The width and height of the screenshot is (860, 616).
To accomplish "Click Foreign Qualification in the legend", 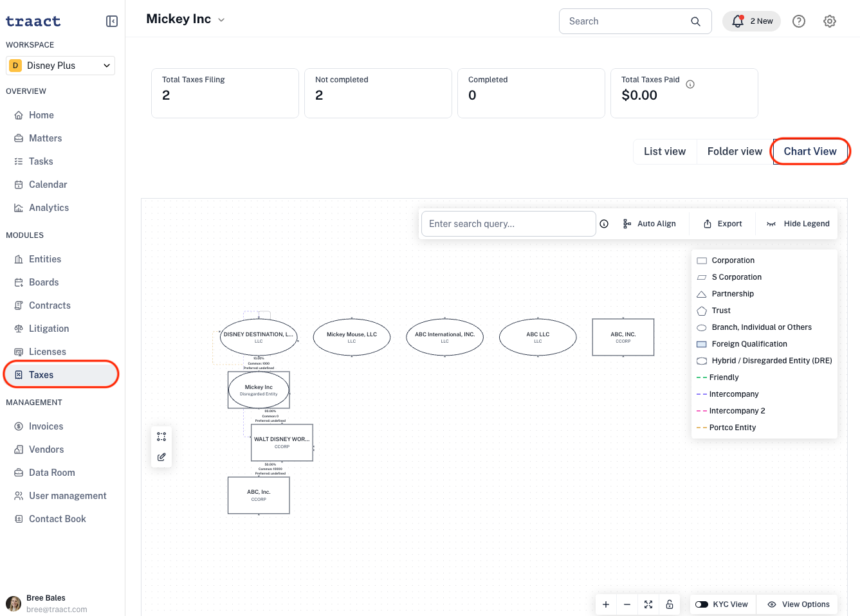I will (x=749, y=344).
